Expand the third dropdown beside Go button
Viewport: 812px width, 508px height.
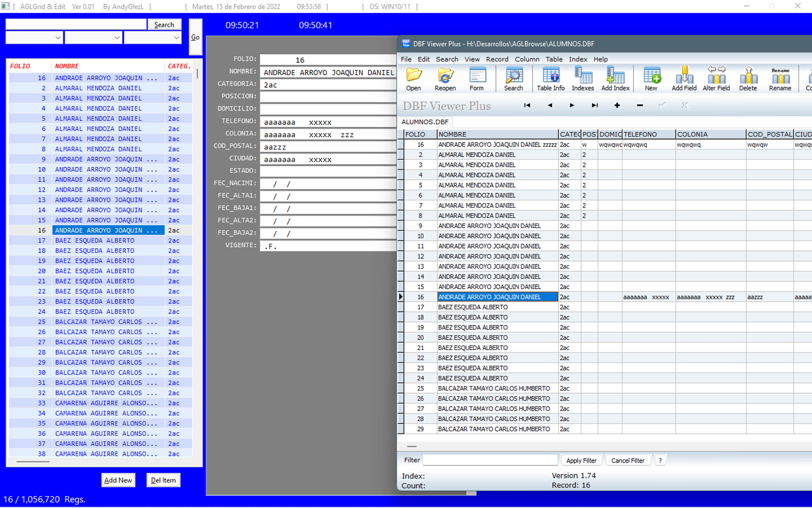(x=176, y=38)
